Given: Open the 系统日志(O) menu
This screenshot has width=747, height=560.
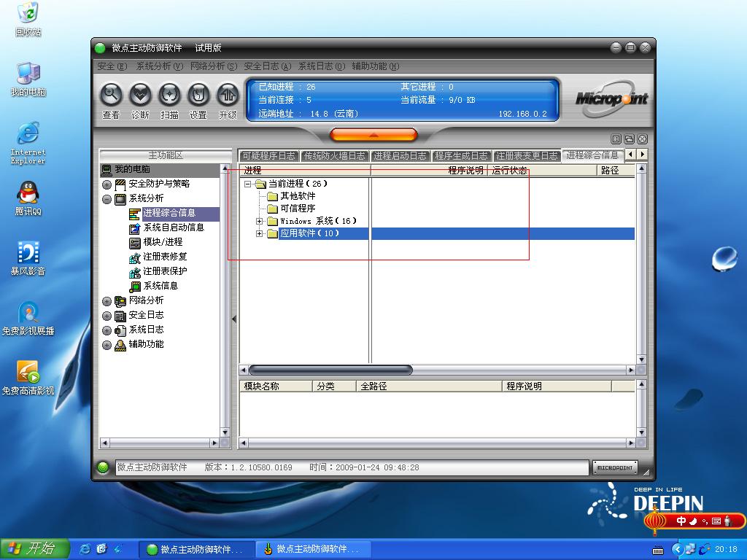Looking at the screenshot, I should click(x=322, y=66).
